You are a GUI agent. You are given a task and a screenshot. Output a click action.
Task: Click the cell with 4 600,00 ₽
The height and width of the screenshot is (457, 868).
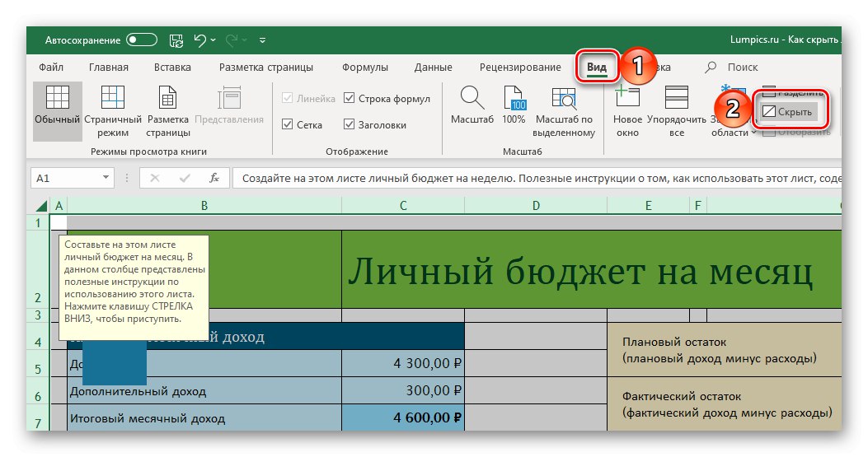[x=403, y=417]
